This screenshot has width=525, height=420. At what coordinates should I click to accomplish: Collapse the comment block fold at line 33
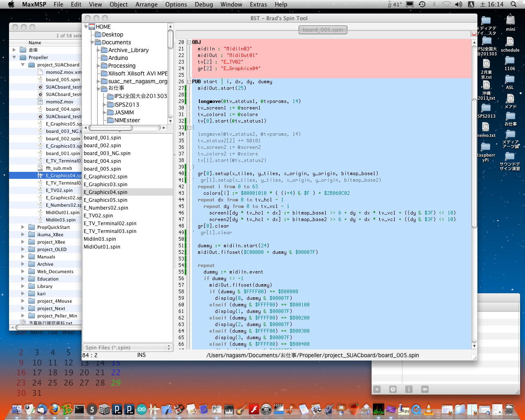(x=189, y=128)
